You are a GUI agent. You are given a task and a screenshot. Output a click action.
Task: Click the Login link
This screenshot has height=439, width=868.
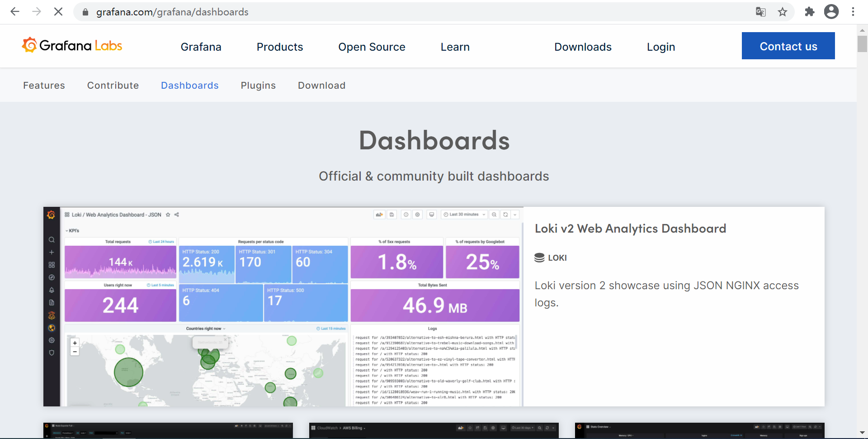pos(660,47)
